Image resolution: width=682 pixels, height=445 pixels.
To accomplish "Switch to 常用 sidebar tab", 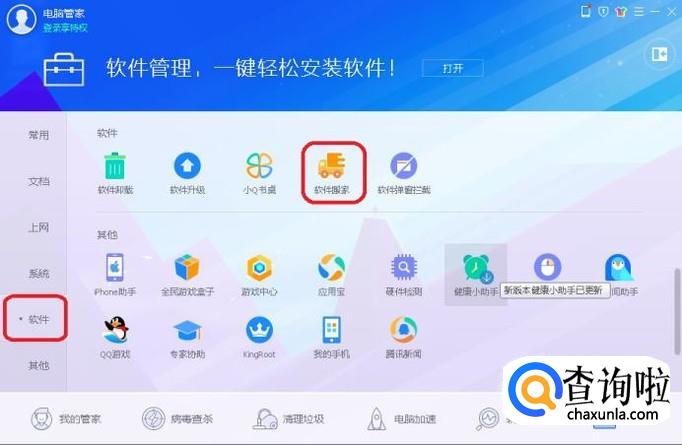I will pyautogui.click(x=38, y=135).
